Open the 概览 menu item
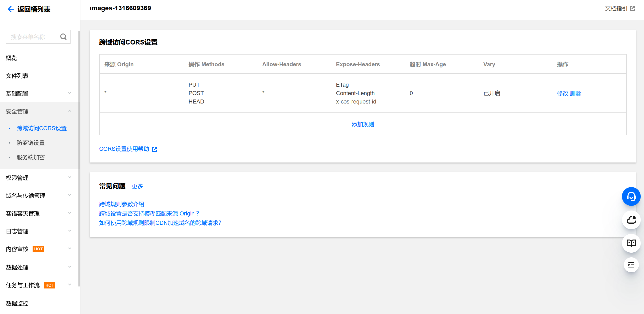 [11, 58]
